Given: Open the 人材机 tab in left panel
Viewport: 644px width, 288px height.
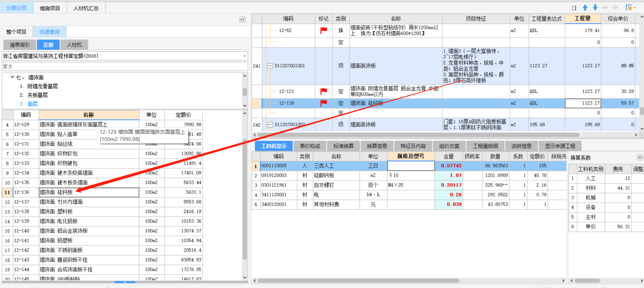Looking at the screenshot, I should [x=74, y=45].
